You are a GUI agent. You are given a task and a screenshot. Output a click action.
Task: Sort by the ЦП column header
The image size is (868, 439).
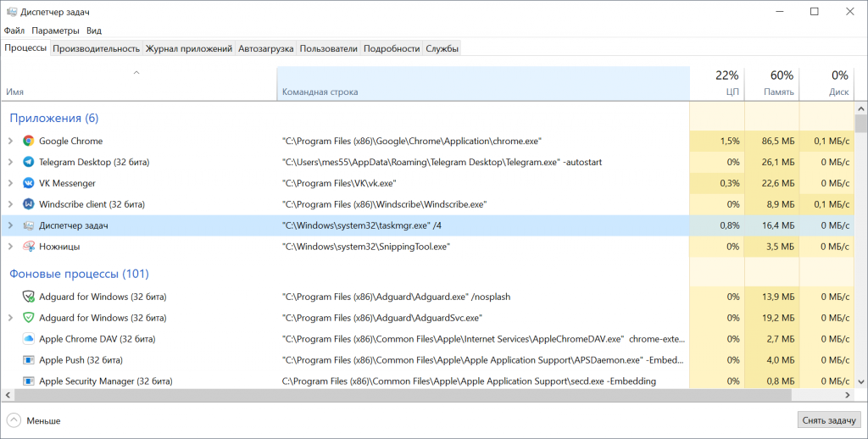[x=717, y=84]
